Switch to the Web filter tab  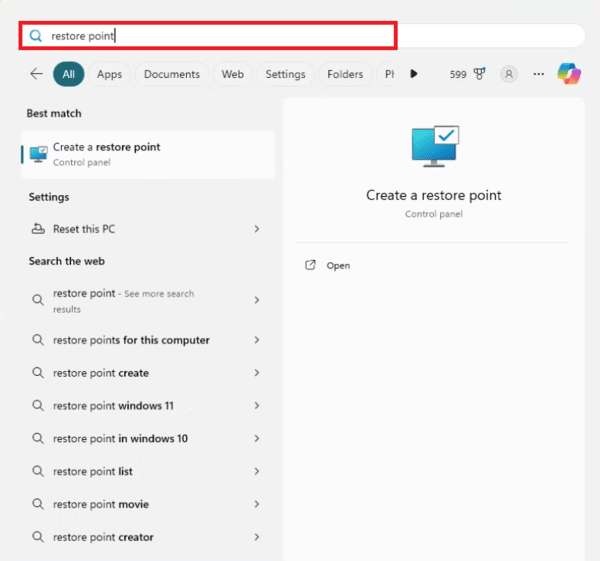click(x=233, y=74)
